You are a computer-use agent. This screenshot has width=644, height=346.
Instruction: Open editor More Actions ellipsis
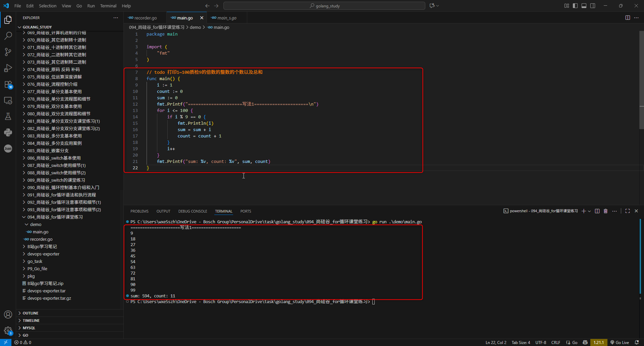tap(636, 18)
